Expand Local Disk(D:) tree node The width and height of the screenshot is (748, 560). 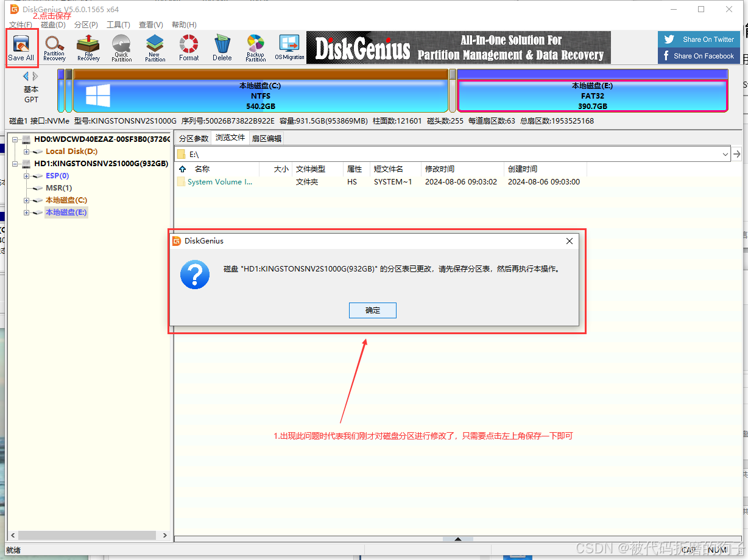26,152
